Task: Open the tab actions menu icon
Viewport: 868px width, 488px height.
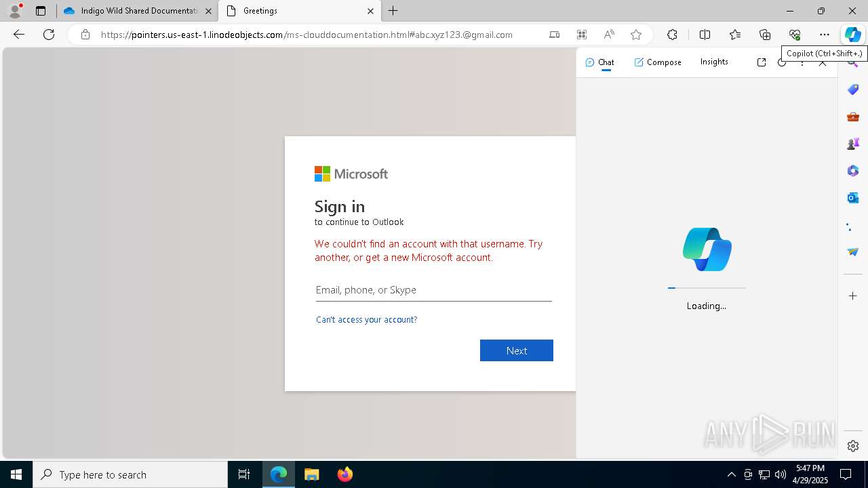Action: click(41, 11)
